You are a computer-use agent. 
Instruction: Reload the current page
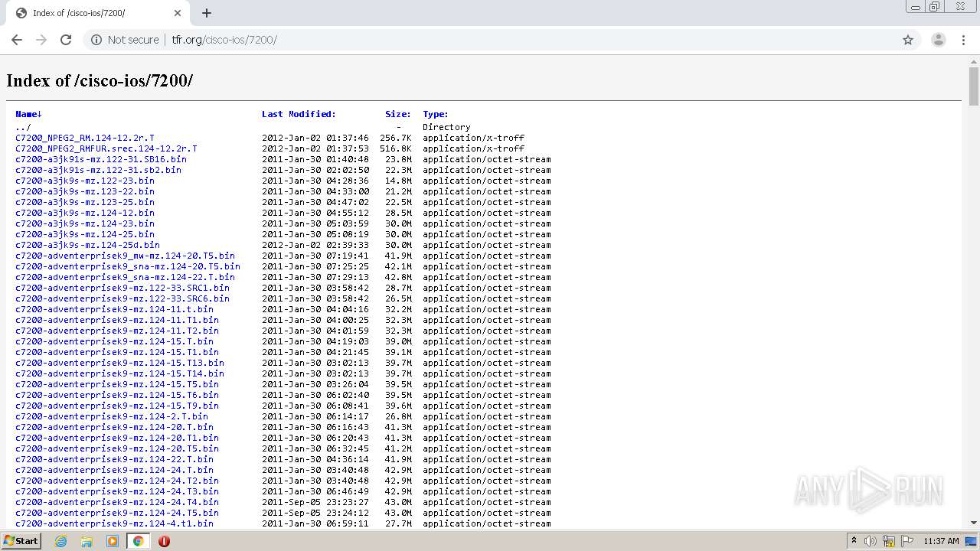66,40
